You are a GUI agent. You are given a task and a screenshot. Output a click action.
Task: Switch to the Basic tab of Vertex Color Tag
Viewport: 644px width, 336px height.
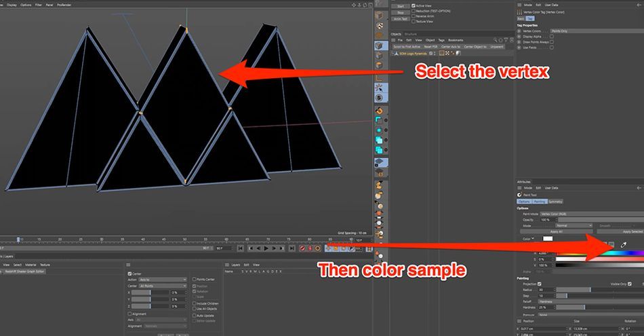521,18
